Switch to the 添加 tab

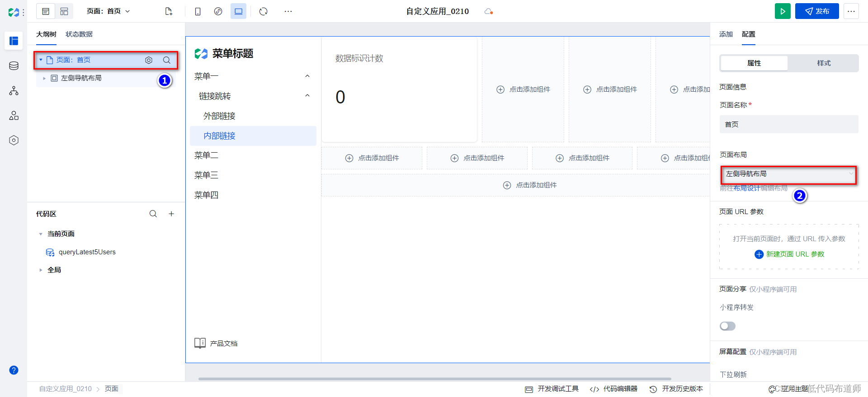(x=726, y=34)
